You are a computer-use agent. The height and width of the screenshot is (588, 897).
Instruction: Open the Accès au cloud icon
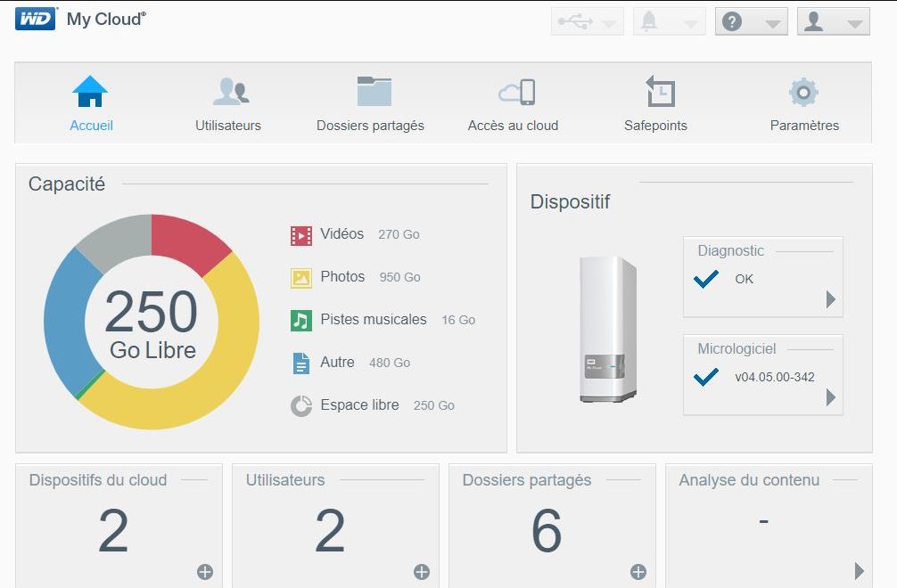click(516, 92)
